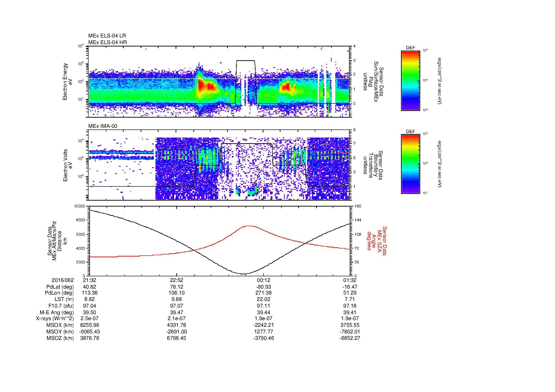Click the '2016/062' date label

click(63, 280)
